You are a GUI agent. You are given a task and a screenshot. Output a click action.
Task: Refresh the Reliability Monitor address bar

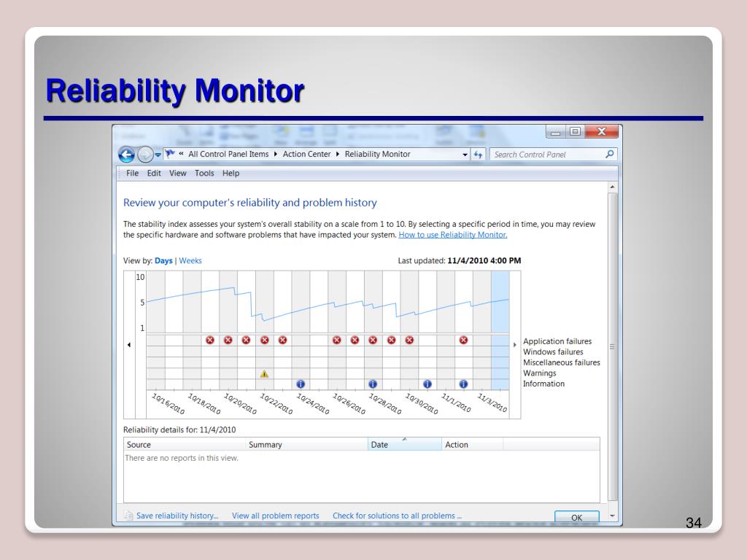pos(478,155)
